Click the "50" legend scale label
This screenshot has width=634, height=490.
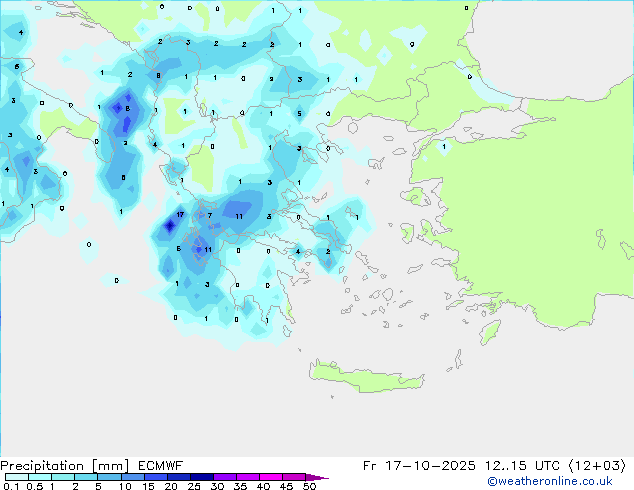coord(309,486)
